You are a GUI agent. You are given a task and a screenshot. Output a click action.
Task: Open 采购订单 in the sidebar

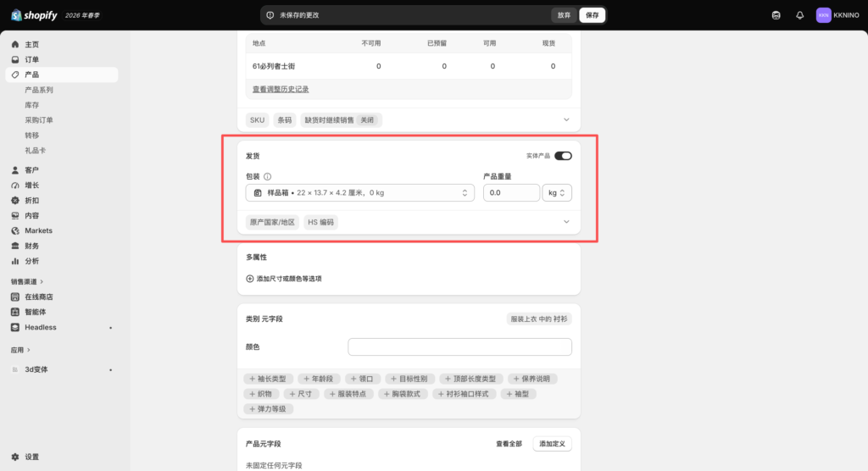[39, 120]
